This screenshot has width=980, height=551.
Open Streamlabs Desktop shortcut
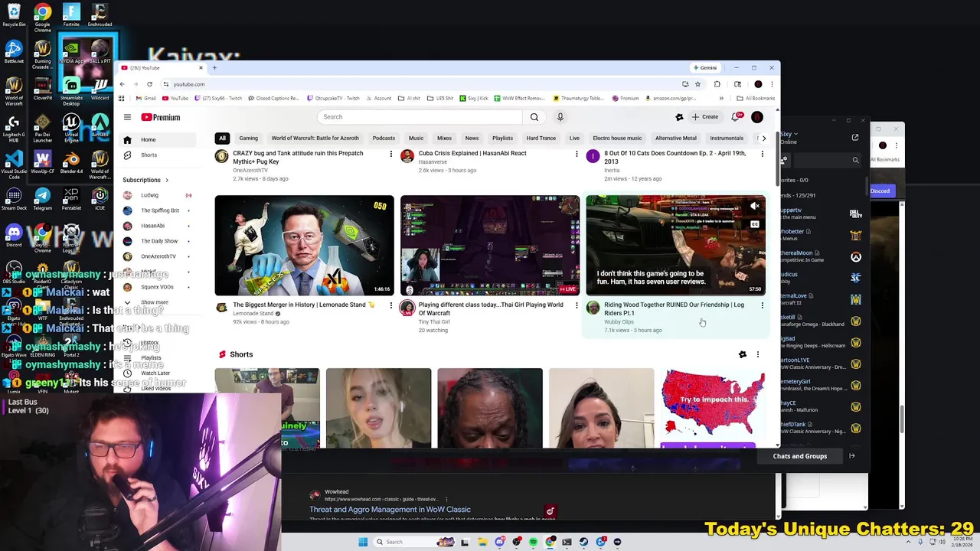click(x=71, y=91)
